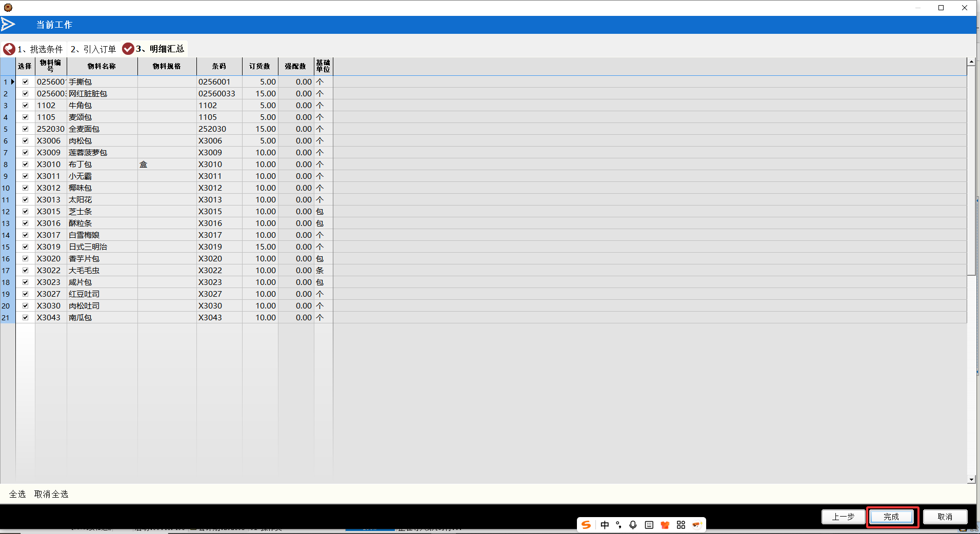Click the 订货数 column header

click(x=260, y=66)
